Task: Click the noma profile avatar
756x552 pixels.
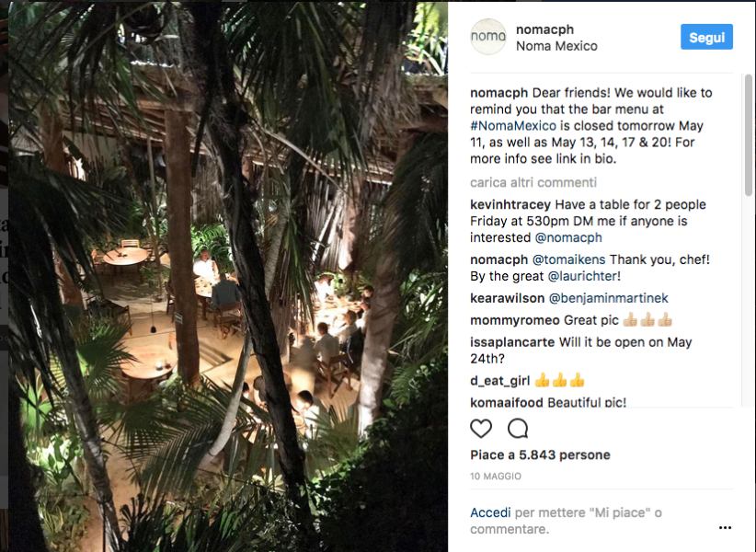Action: tap(488, 37)
